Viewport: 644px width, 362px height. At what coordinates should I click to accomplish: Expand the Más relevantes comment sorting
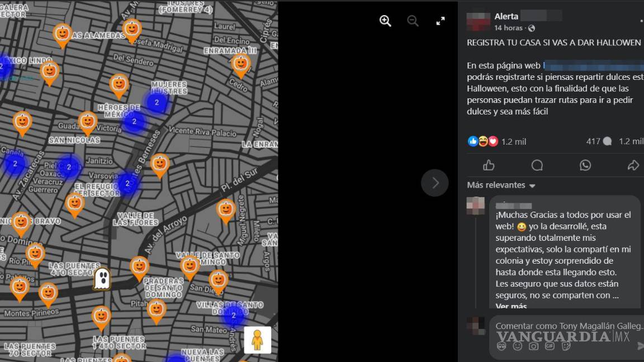(501, 185)
